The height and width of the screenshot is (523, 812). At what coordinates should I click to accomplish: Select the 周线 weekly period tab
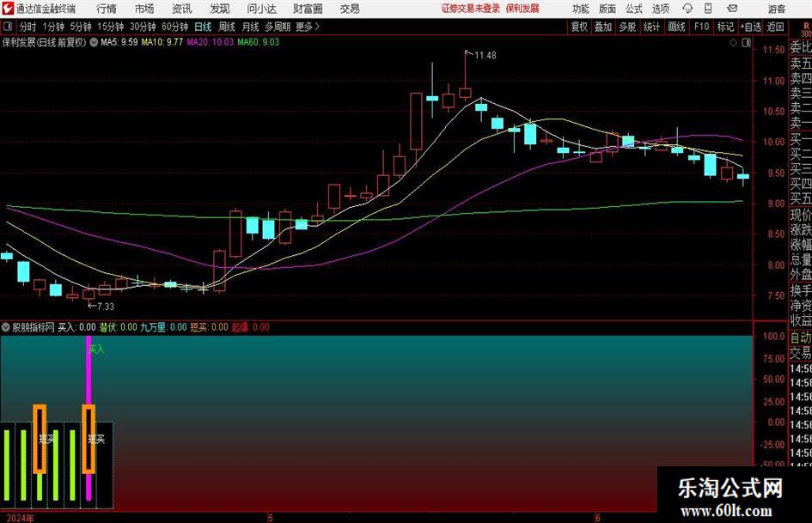[227, 27]
